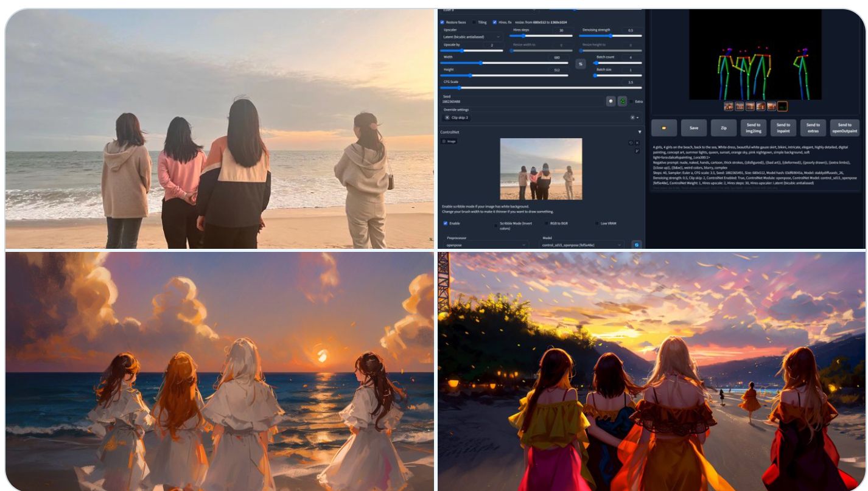This screenshot has width=868, height=491.
Task: Send result to extras
Action: (x=813, y=128)
